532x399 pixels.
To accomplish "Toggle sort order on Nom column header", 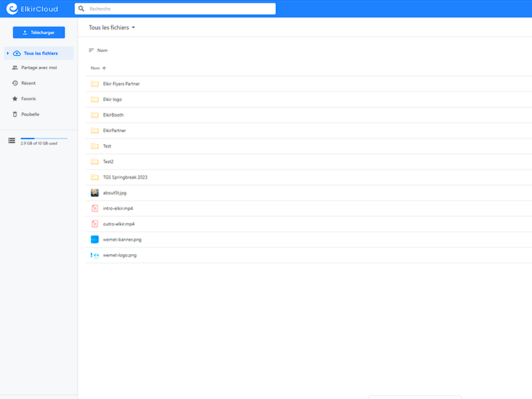I will (98, 68).
